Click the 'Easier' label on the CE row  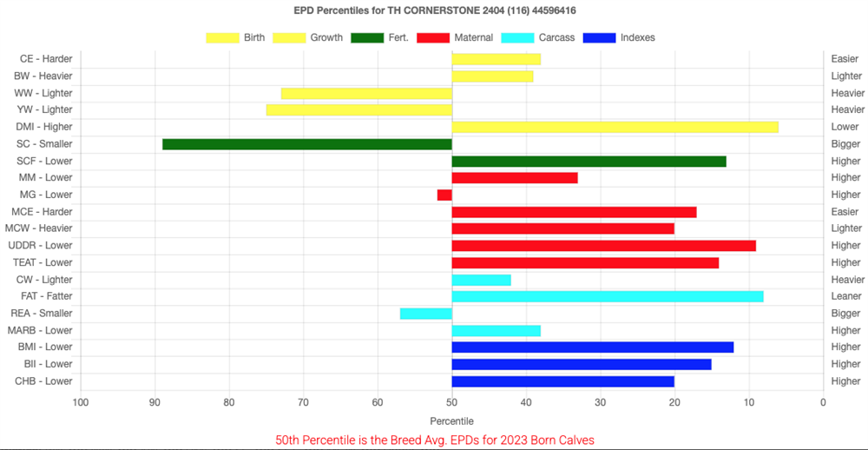(x=845, y=59)
